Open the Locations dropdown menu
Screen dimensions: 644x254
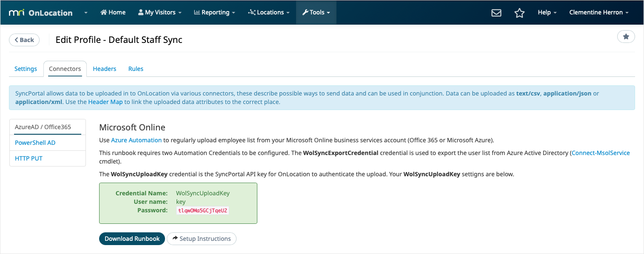(269, 12)
